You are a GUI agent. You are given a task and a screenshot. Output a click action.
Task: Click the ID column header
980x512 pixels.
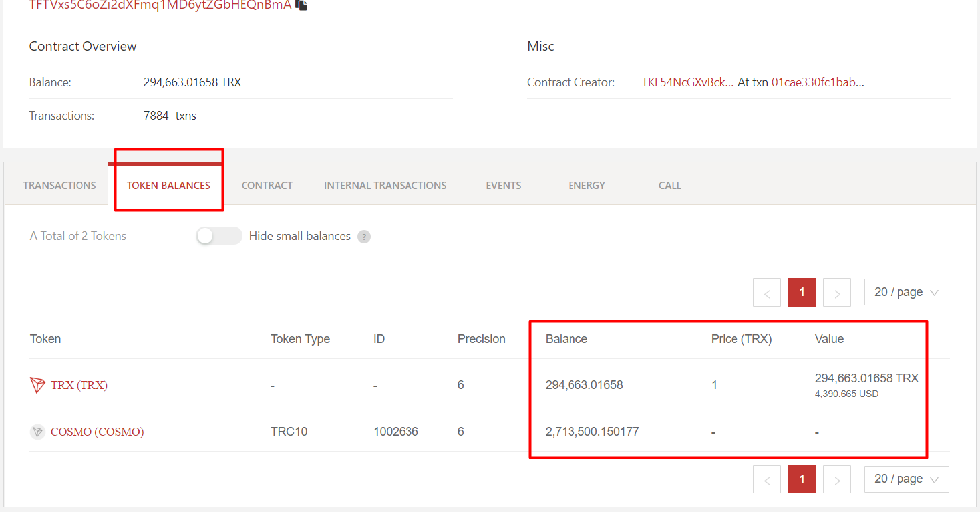coord(379,339)
